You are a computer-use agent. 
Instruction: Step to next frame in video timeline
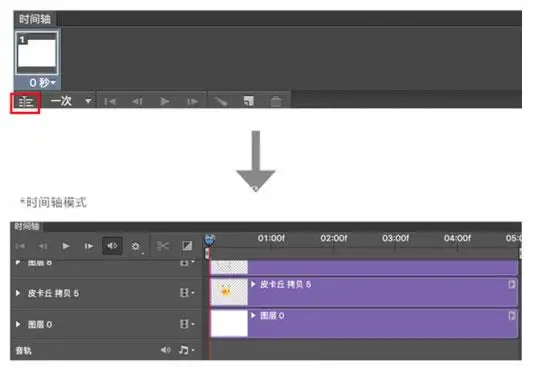pos(89,246)
